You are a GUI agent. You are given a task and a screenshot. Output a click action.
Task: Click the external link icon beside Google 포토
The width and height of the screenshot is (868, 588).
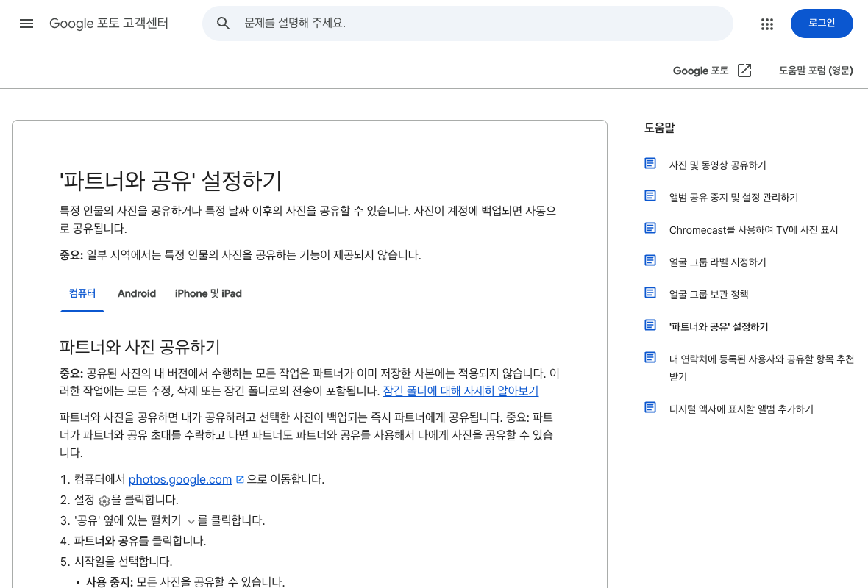(x=744, y=71)
